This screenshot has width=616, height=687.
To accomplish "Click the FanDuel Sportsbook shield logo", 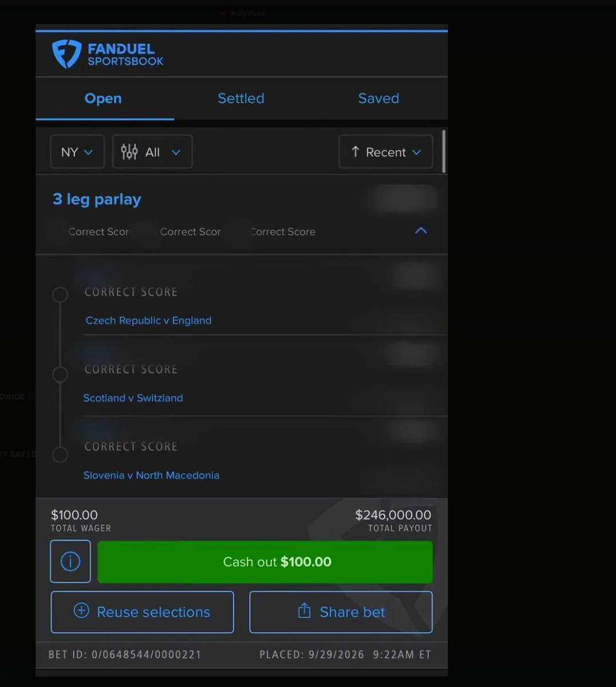I will 66,54.
